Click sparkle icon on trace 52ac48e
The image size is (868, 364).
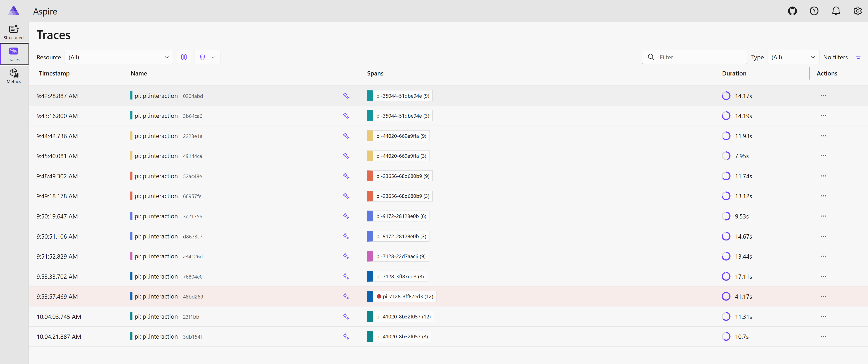click(x=346, y=176)
